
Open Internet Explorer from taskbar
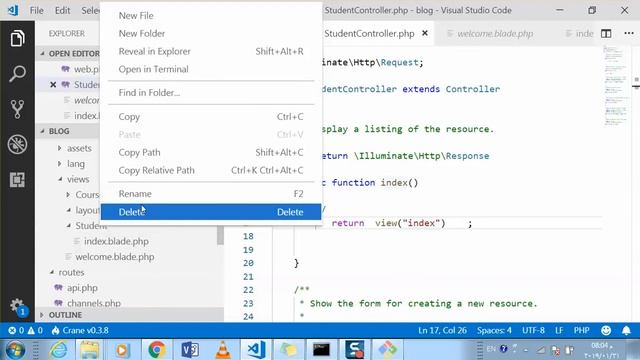[x=59, y=350]
